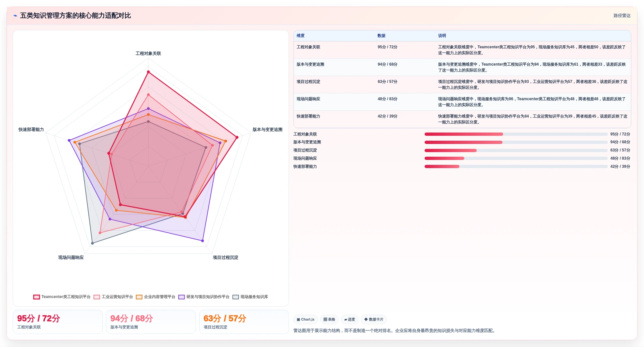Click the 维度 column header
The width and height of the screenshot is (644, 347).
(301, 36)
